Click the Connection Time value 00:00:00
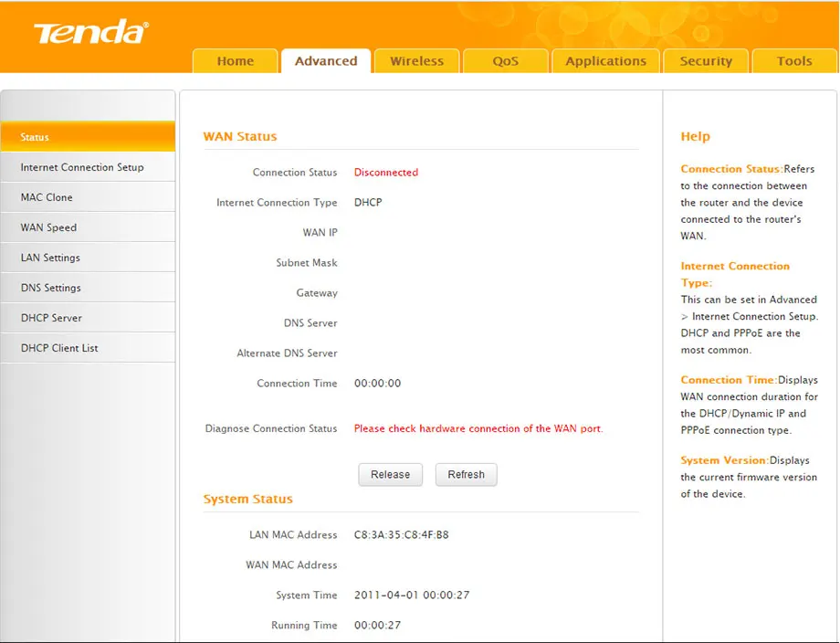This screenshot has height=643, width=840. pyautogui.click(x=377, y=383)
